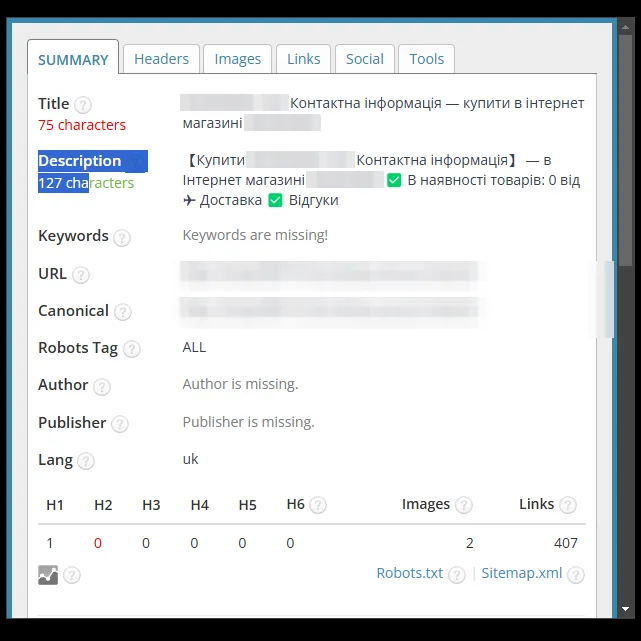Click the scrollbar up arrow
The image size is (641, 641).
point(625,27)
